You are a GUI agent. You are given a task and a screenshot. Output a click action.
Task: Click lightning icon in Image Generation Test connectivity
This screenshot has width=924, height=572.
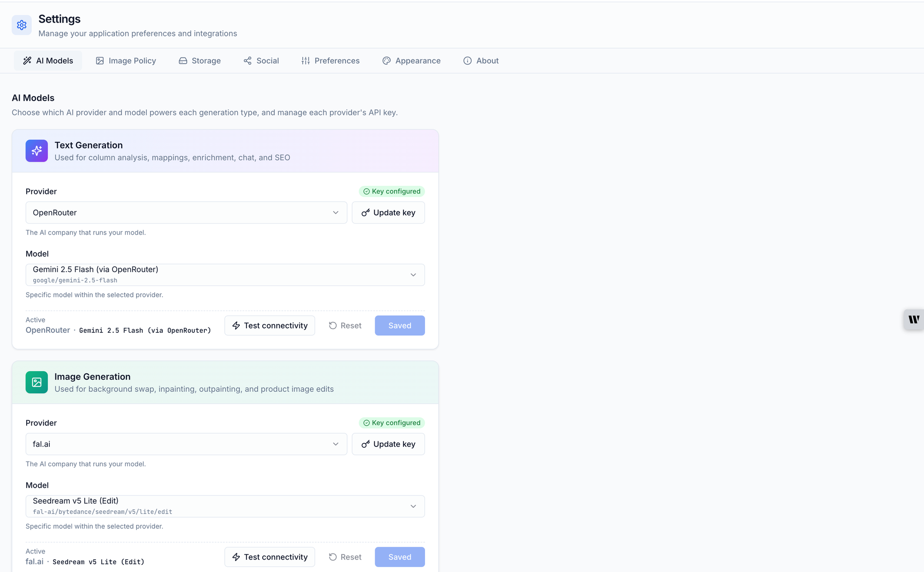(236, 557)
